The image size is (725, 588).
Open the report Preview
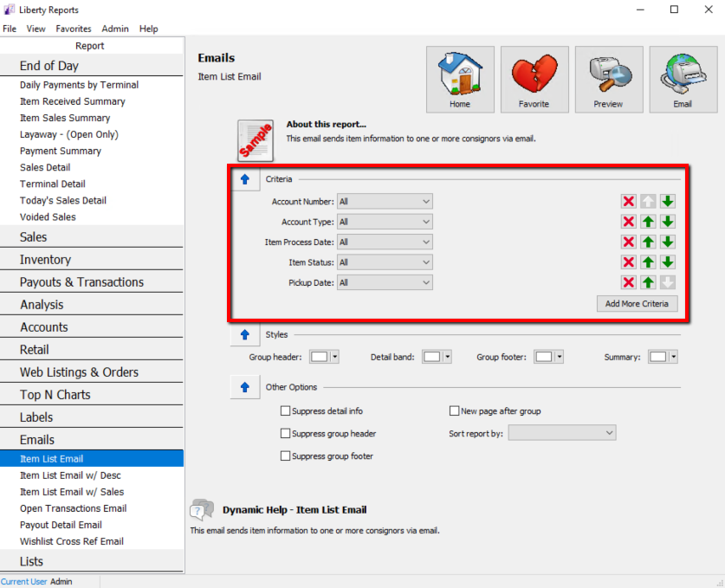tap(609, 79)
